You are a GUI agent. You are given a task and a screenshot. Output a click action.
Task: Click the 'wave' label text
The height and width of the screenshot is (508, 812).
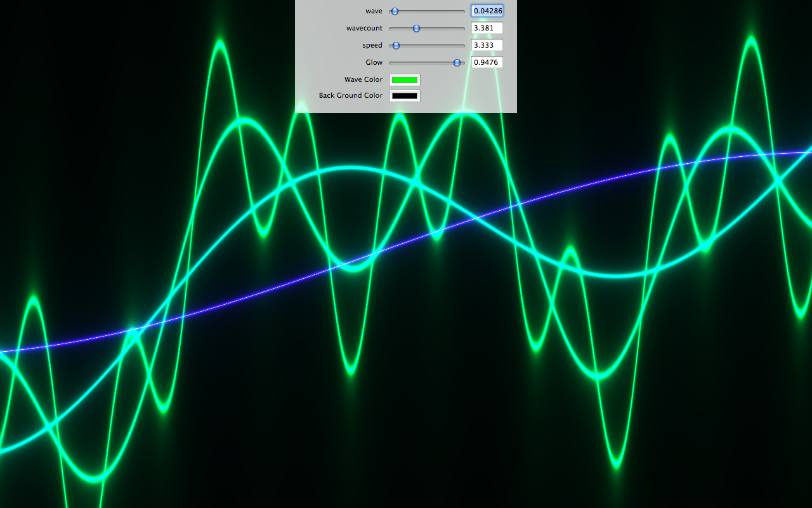(374, 11)
